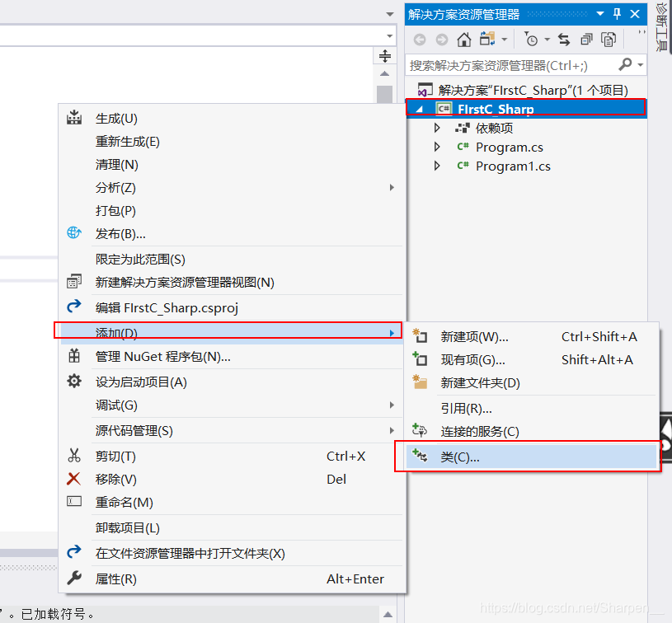Choose 清理(N) from the context menu
This screenshot has width=672, height=623.
pyautogui.click(x=232, y=165)
